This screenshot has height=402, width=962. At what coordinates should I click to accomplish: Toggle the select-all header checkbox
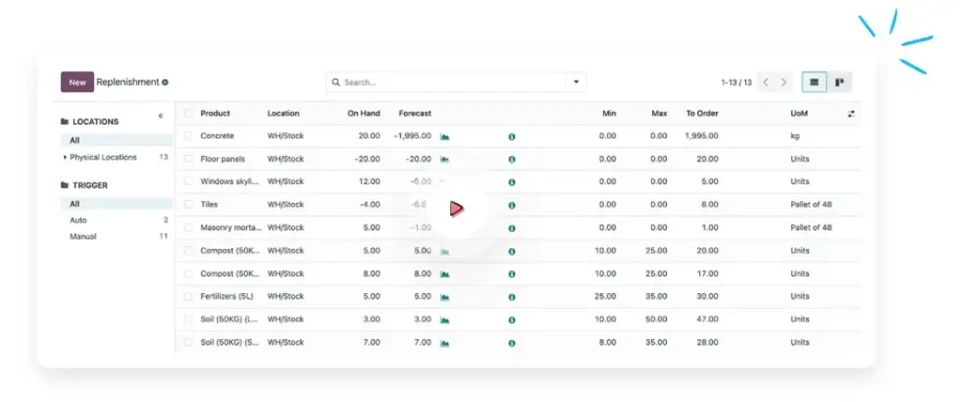(189, 113)
